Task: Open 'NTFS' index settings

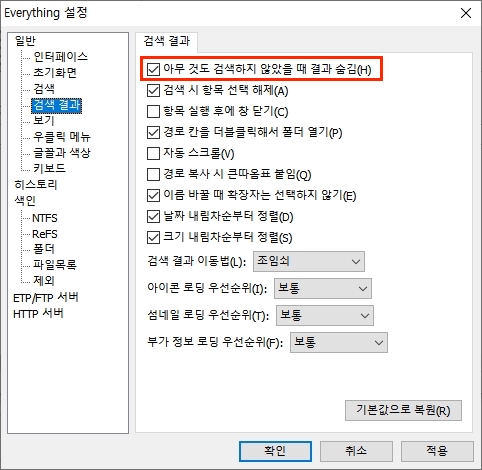Action: pos(45,218)
